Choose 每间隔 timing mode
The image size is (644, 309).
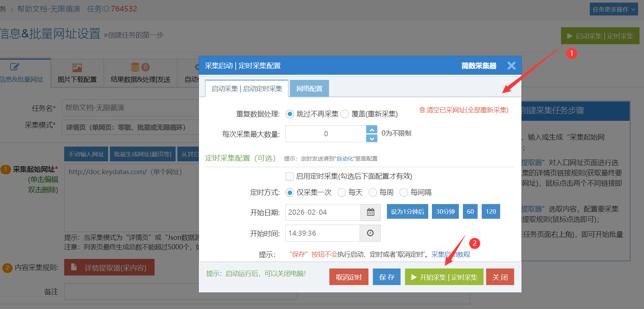coord(404,192)
